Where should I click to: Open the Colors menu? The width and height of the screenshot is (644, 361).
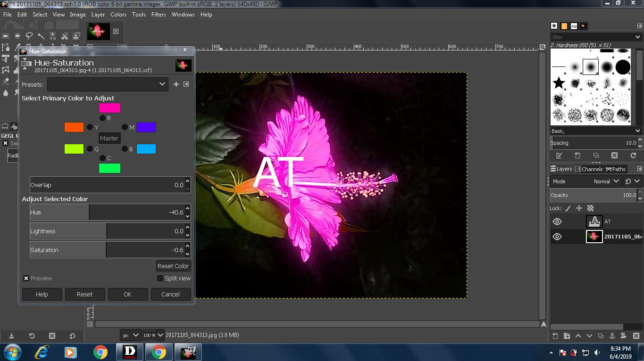pyautogui.click(x=118, y=15)
